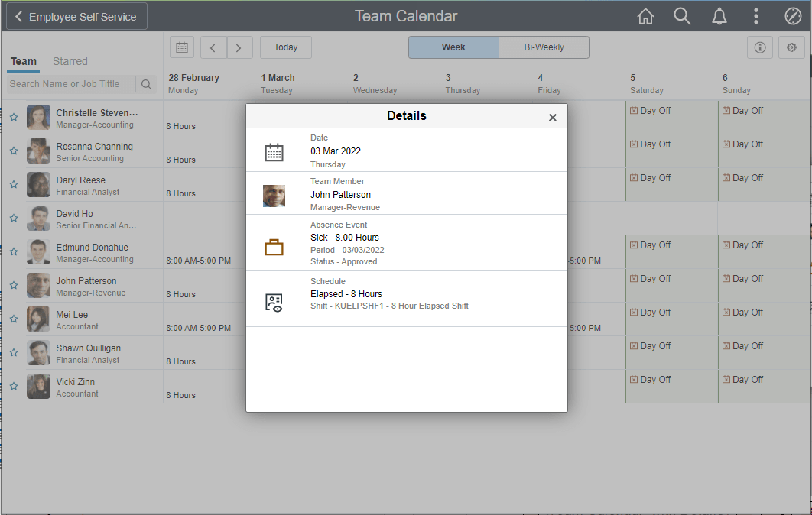Image resolution: width=812 pixels, height=515 pixels.
Task: Open the global search icon
Action: [x=682, y=15]
